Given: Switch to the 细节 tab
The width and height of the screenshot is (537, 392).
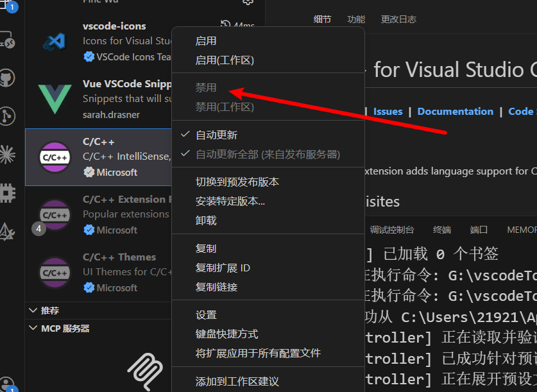Looking at the screenshot, I should point(322,19).
